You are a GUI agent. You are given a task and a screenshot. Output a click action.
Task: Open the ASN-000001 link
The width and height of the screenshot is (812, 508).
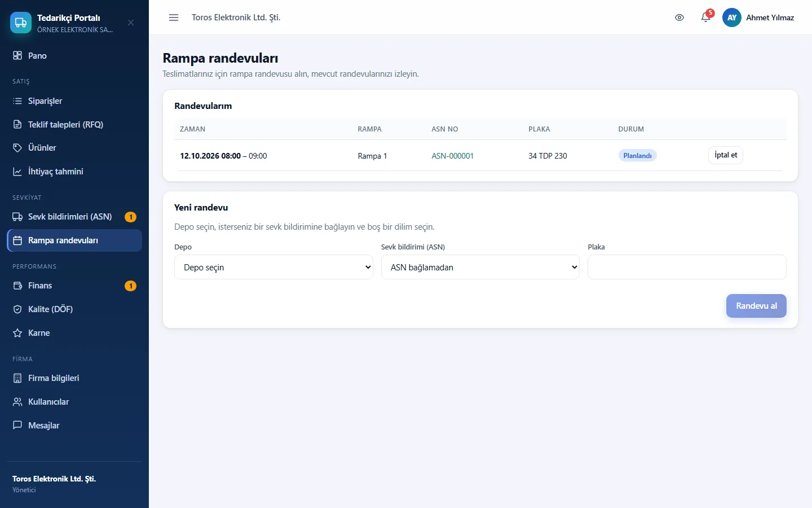[453, 156]
